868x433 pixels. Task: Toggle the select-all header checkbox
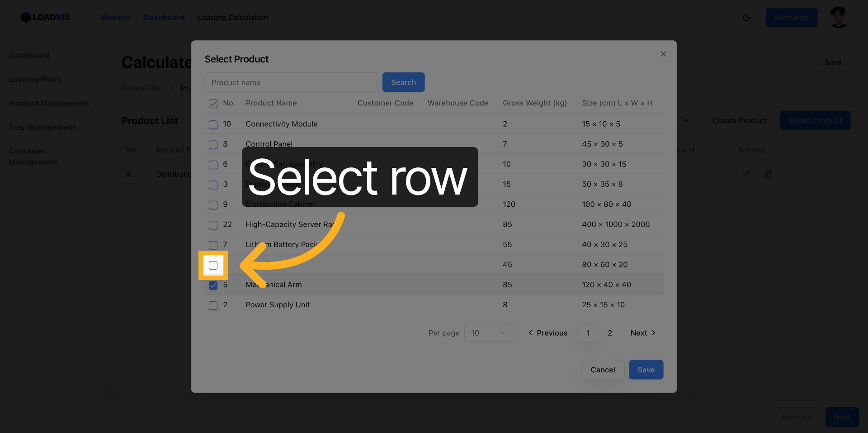(x=213, y=104)
